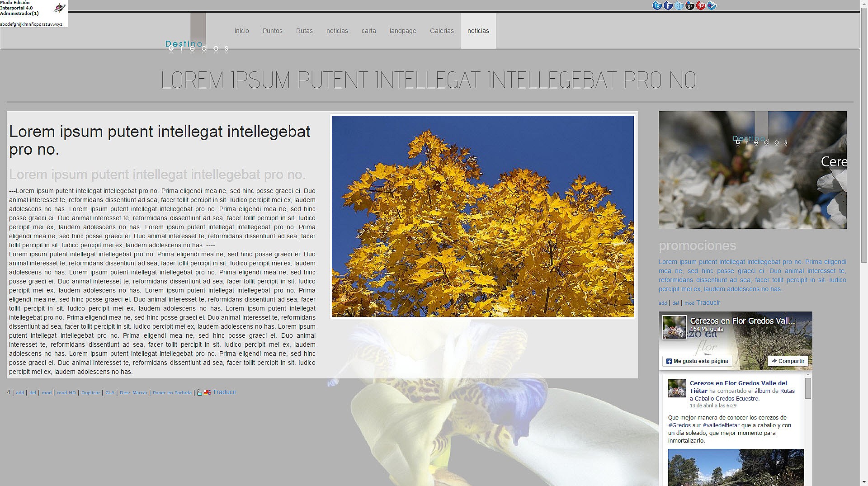Click del under promociones

pos(675,303)
